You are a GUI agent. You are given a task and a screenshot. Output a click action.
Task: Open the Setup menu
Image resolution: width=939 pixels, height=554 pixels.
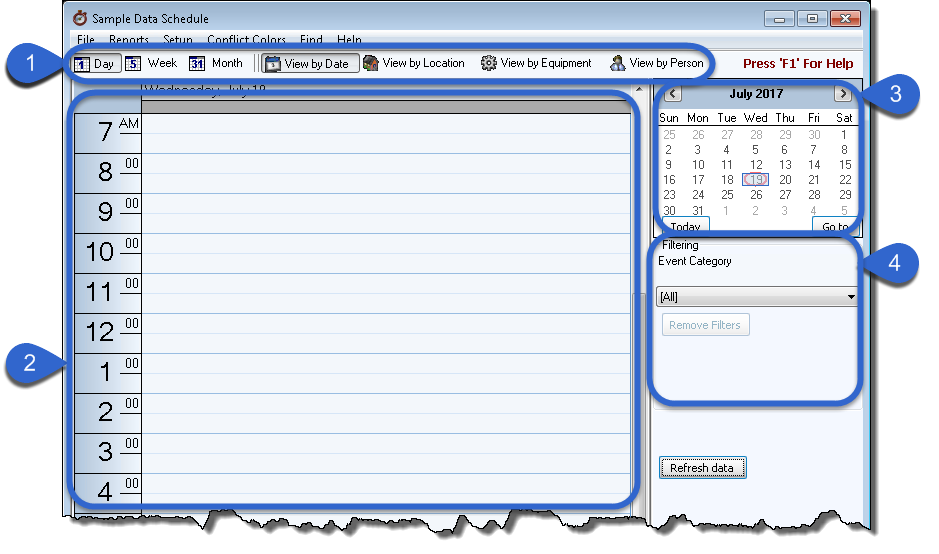178,41
